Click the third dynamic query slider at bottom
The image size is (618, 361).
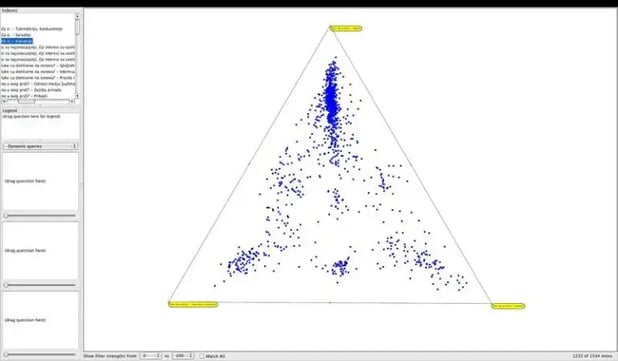click(40, 354)
